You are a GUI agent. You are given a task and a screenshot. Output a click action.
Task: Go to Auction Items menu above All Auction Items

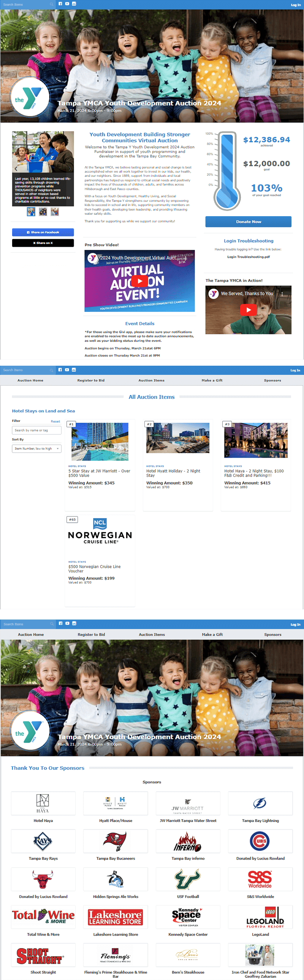(151, 381)
